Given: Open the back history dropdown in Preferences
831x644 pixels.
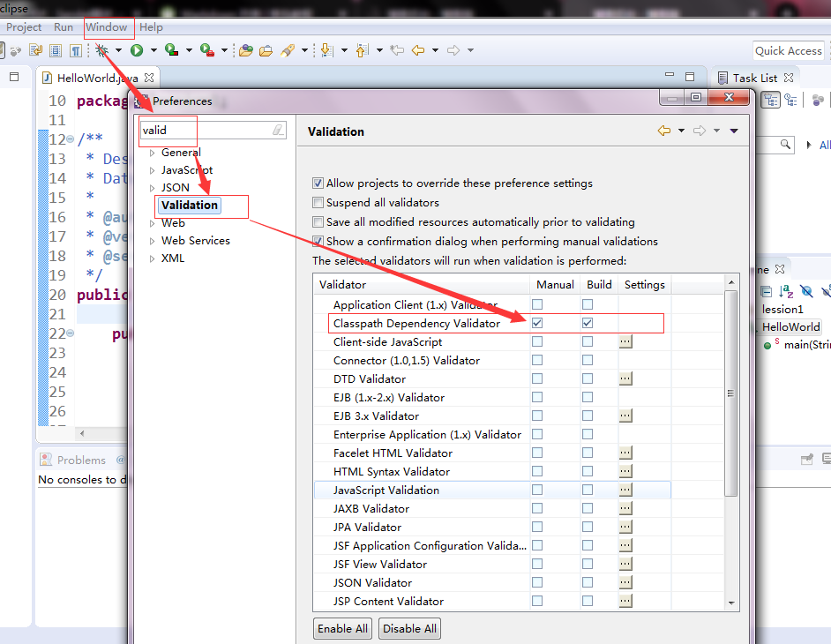Looking at the screenshot, I should pyautogui.click(x=682, y=131).
